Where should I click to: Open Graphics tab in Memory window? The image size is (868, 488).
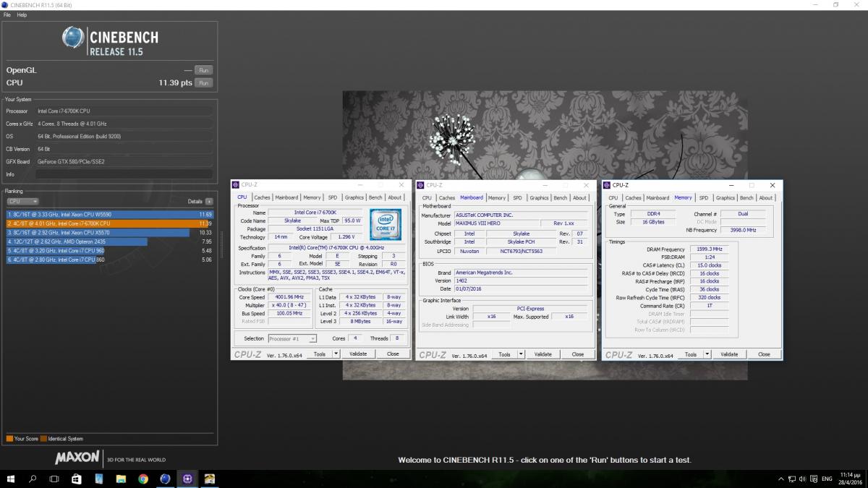[x=726, y=197]
